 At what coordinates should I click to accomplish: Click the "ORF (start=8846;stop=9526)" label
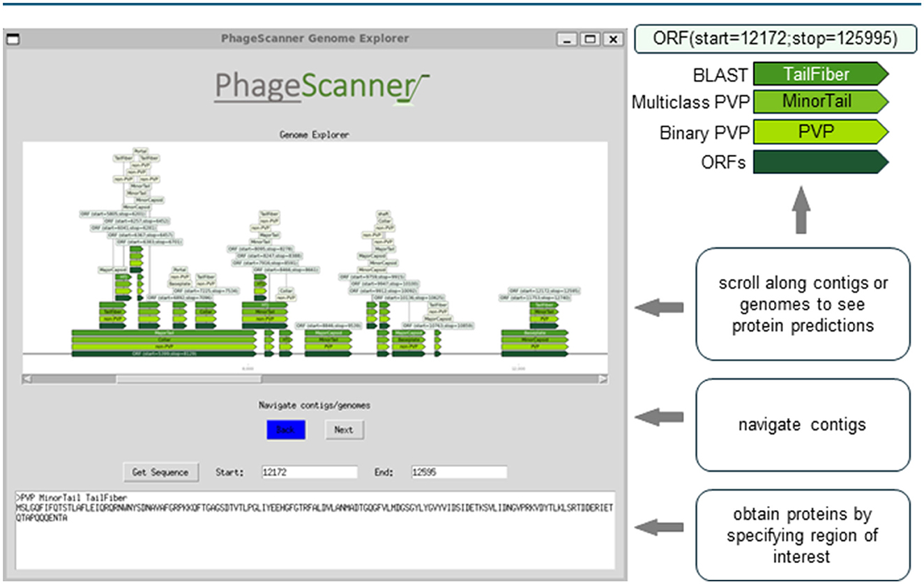tap(328, 325)
